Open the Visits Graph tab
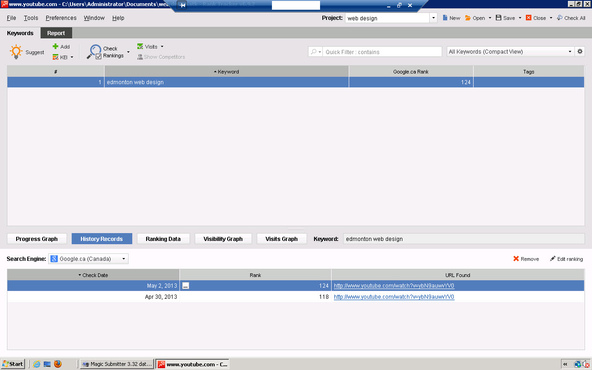592x370 pixels. pyautogui.click(x=281, y=239)
